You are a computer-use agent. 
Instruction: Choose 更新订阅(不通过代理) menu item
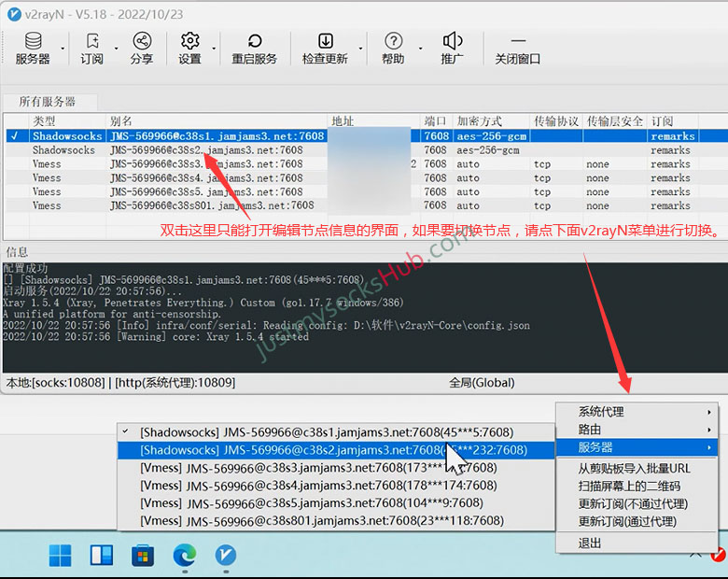pyautogui.click(x=637, y=503)
